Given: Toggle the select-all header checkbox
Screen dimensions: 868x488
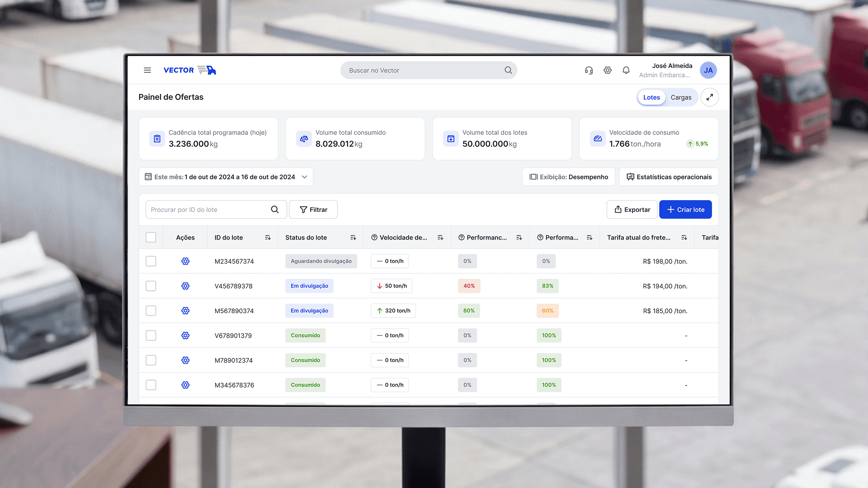Looking at the screenshot, I should [151, 238].
